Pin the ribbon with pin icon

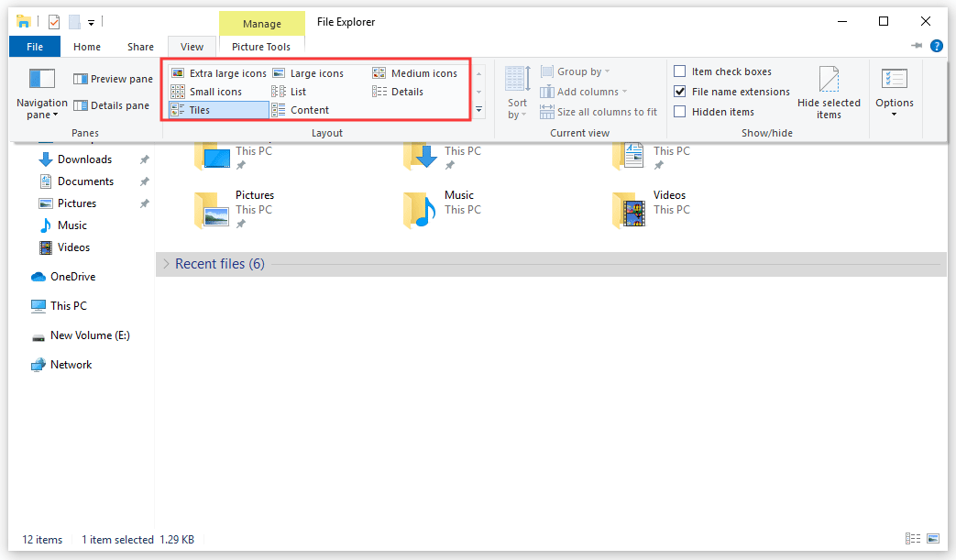pyautogui.click(x=917, y=46)
